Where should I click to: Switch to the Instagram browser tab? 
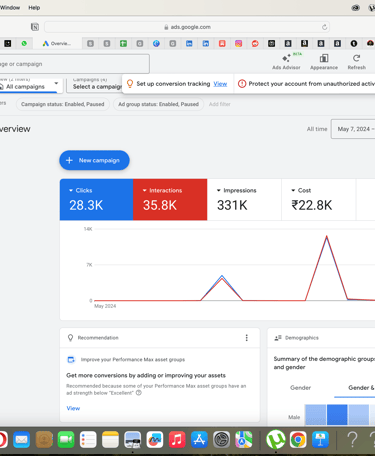pyautogui.click(x=238, y=43)
